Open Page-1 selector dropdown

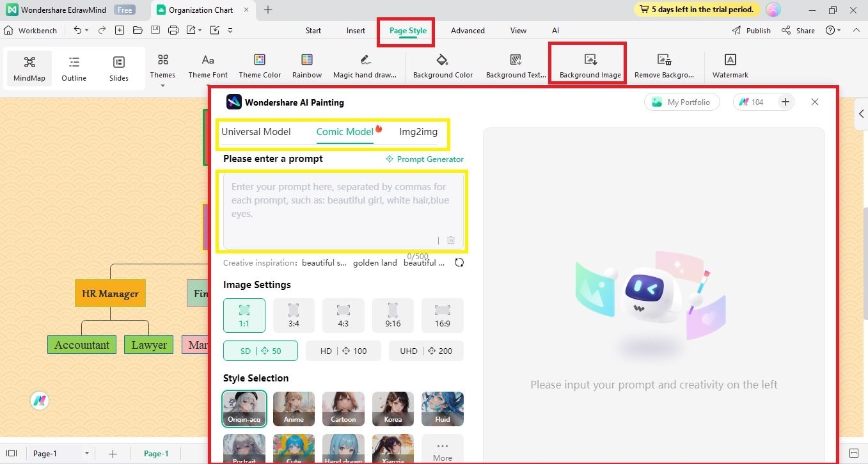pos(61,454)
